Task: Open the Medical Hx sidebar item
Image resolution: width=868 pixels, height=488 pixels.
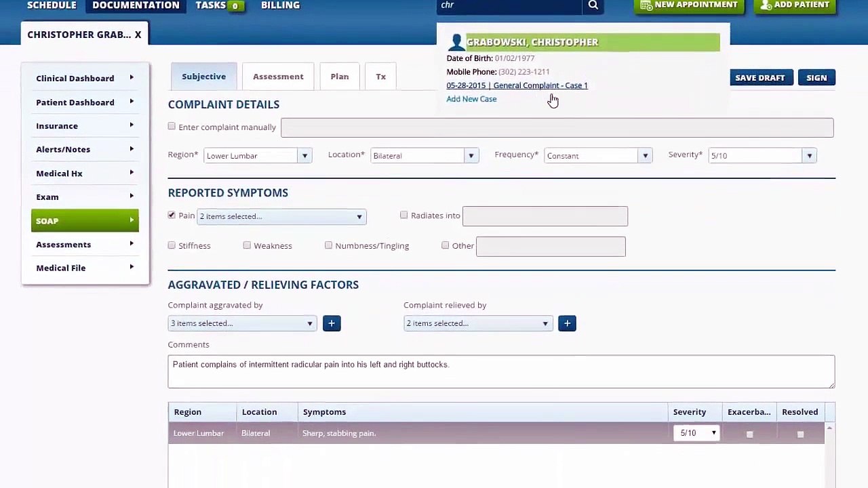Action: [x=85, y=174]
